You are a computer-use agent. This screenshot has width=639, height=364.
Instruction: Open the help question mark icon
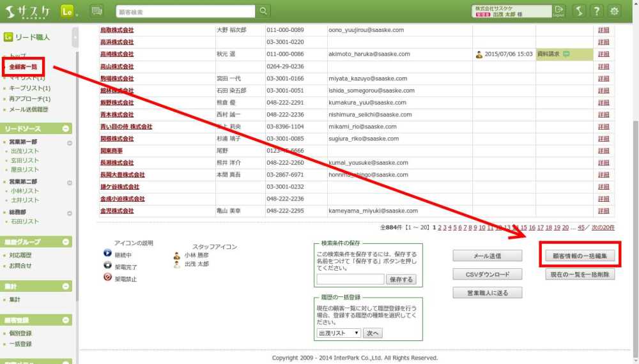pos(596,11)
